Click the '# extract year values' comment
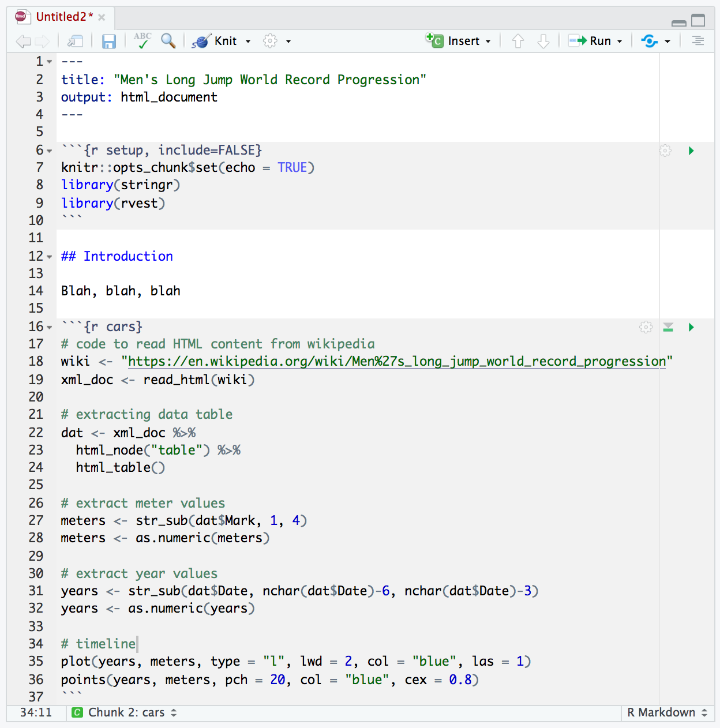 (139, 573)
